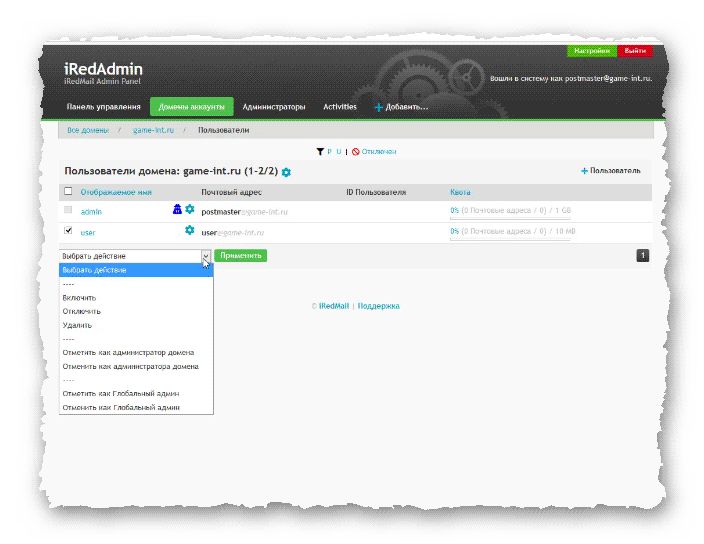Choose Отметить как администратор домена option
This screenshot has height=544, width=704.
[128, 353]
